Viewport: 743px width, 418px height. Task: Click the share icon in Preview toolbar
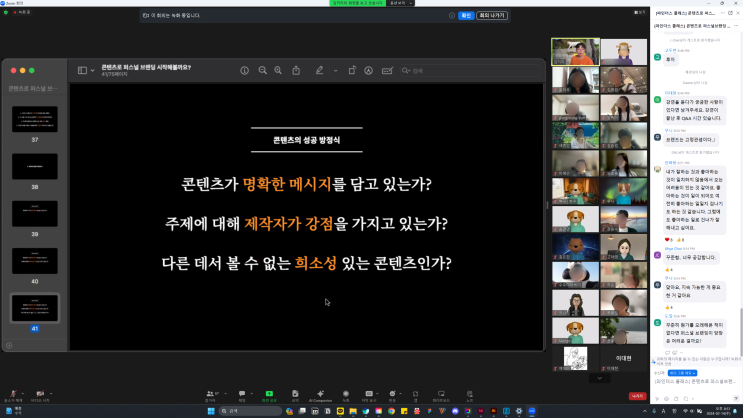click(296, 71)
